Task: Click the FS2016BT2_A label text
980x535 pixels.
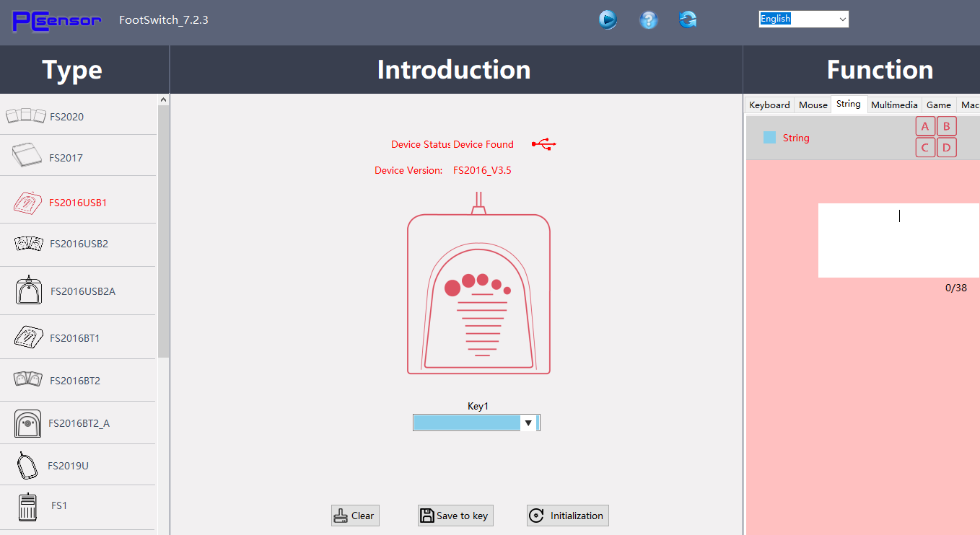Action: pyautogui.click(x=79, y=423)
